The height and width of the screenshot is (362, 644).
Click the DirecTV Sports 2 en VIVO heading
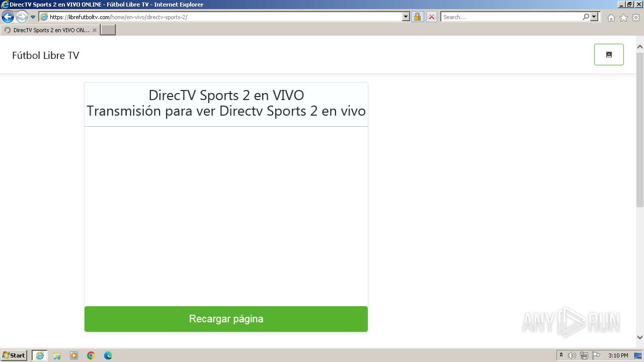coord(226,95)
